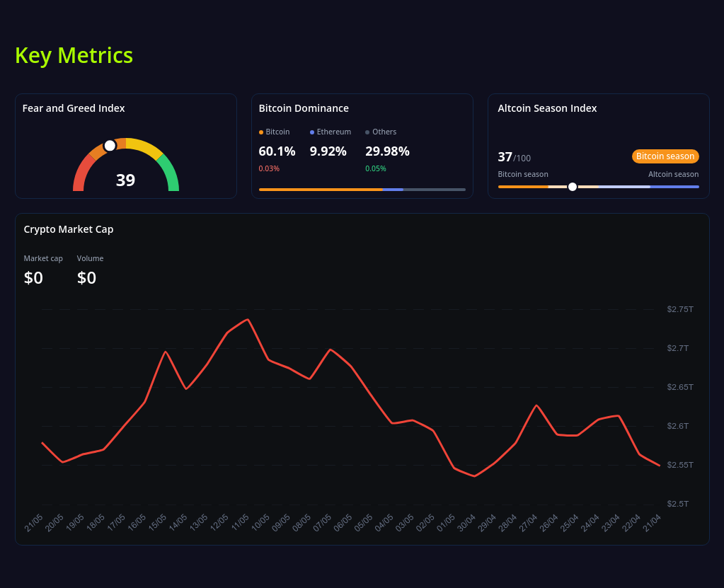Click the Volume label
Viewport: 724px width, 588px height.
(90, 258)
